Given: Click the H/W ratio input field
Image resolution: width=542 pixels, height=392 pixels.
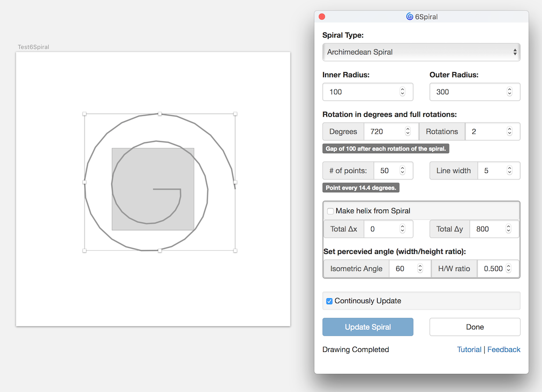Looking at the screenshot, I should (x=493, y=269).
